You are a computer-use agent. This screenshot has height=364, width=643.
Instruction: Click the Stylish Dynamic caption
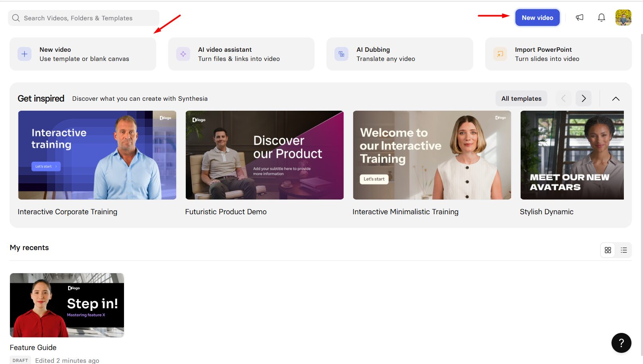pos(547,212)
